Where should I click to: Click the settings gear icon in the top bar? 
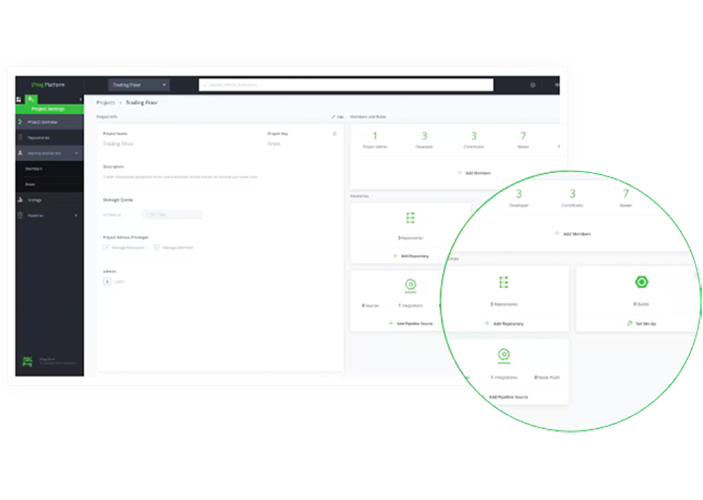(x=532, y=85)
